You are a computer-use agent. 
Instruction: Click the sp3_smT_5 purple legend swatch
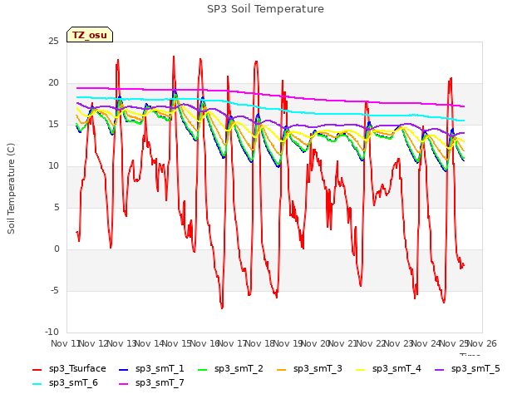click(x=440, y=369)
